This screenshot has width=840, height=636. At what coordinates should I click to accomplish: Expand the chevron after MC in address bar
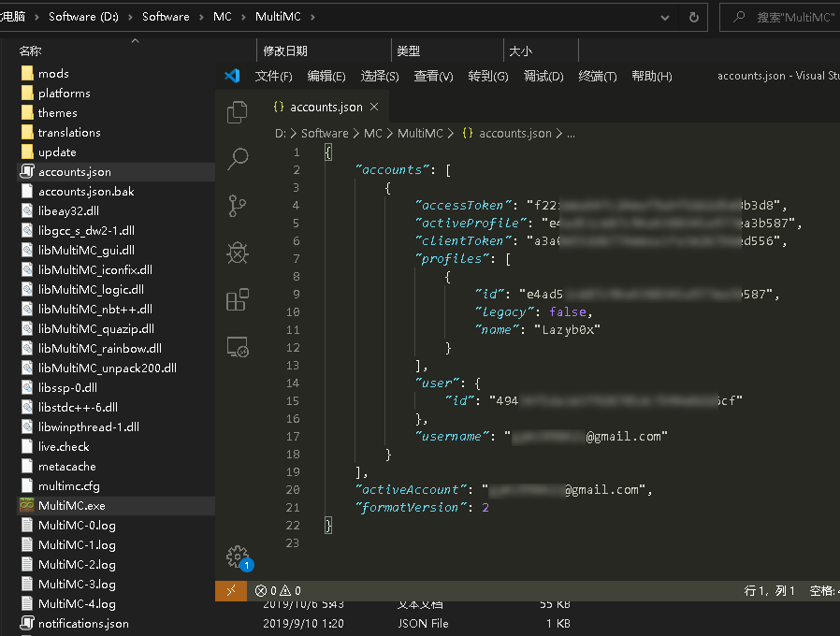tap(243, 17)
